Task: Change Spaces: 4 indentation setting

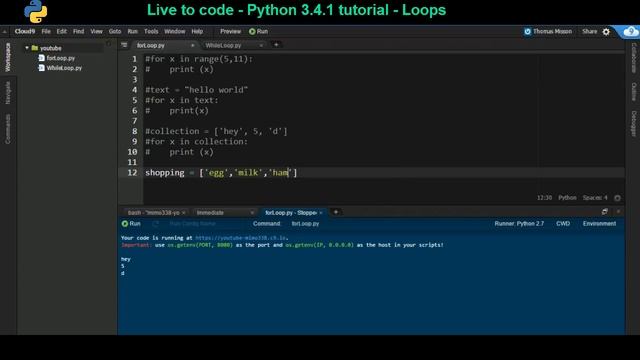Action: (x=595, y=198)
